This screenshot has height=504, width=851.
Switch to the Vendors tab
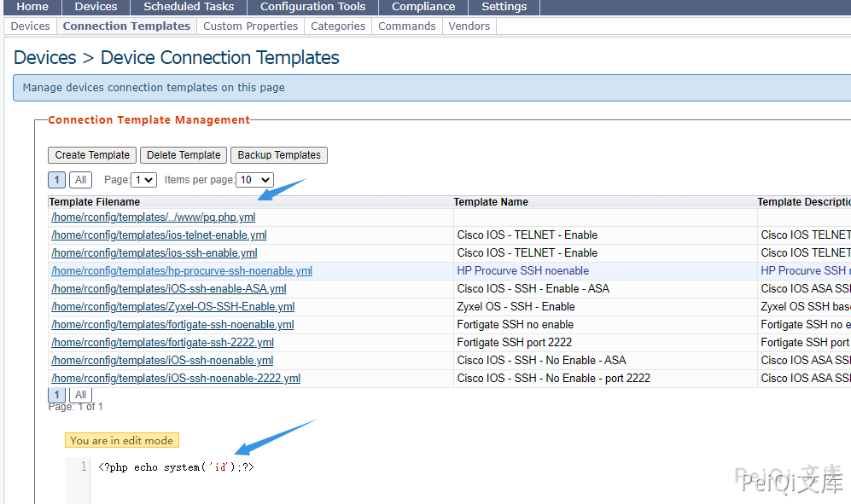[x=469, y=26]
